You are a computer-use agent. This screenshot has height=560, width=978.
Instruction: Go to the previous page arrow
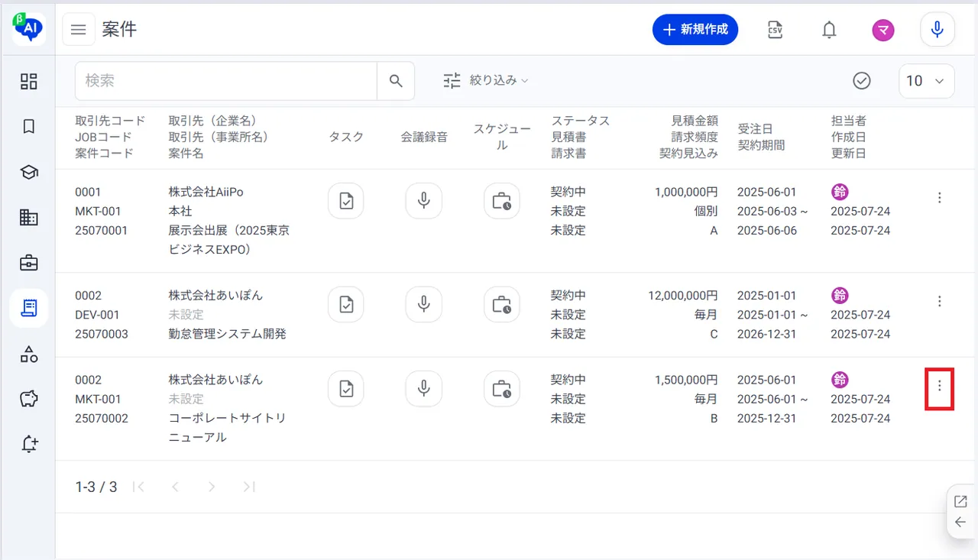175,487
